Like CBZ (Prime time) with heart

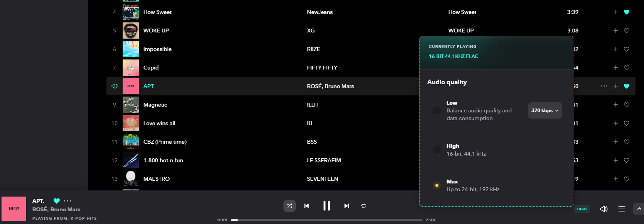(x=627, y=142)
